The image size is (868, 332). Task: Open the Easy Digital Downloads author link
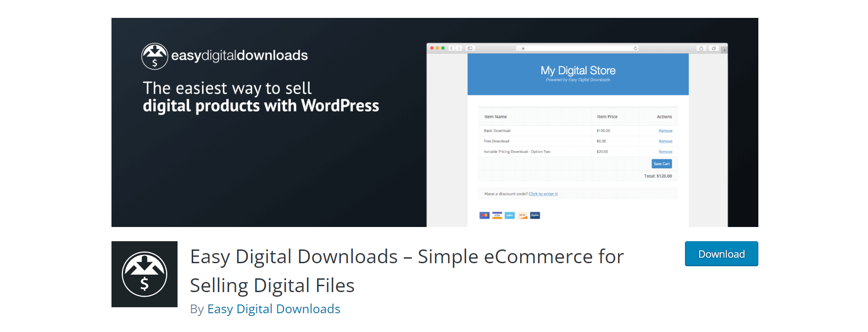click(x=274, y=309)
